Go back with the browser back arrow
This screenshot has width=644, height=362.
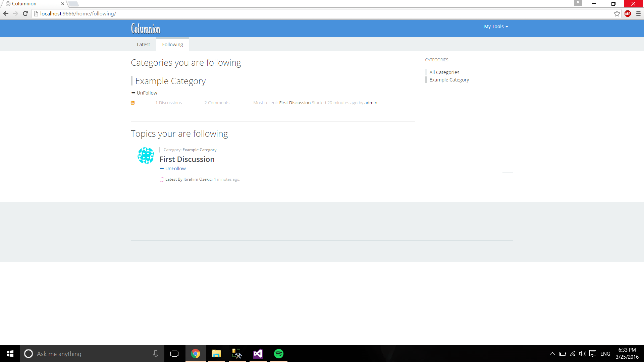click(x=6, y=14)
